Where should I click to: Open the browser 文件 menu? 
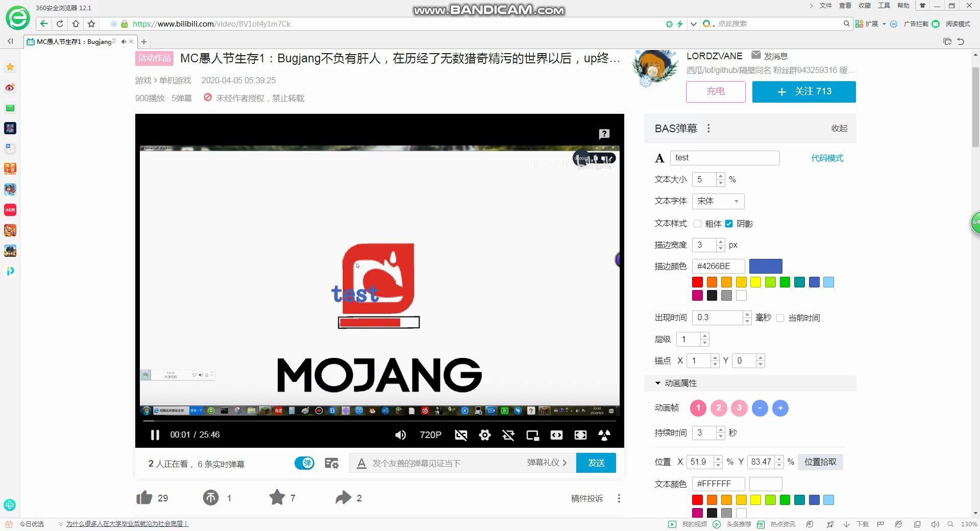[825, 6]
